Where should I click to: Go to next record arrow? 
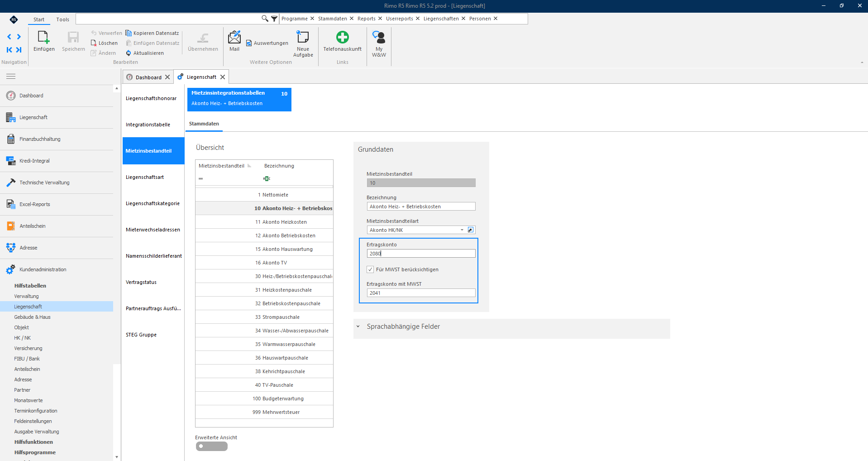point(19,37)
